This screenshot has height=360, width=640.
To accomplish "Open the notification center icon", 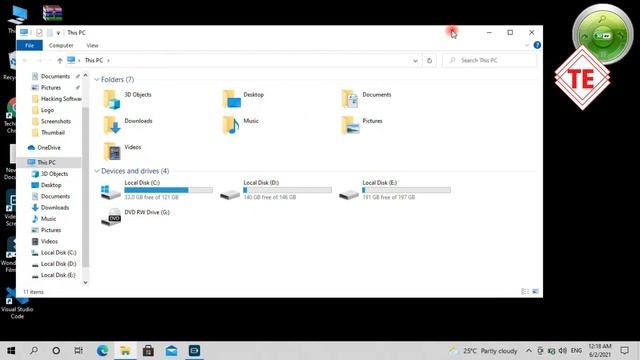I will [624, 351].
